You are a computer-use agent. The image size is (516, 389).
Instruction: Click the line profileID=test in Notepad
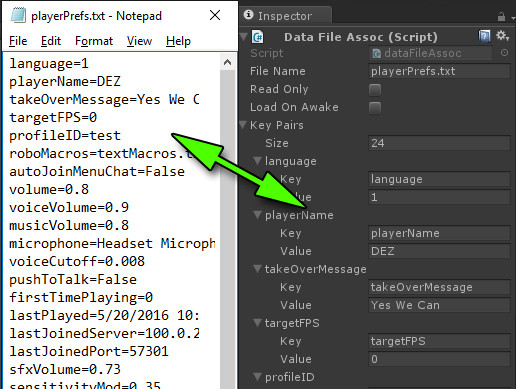65,135
